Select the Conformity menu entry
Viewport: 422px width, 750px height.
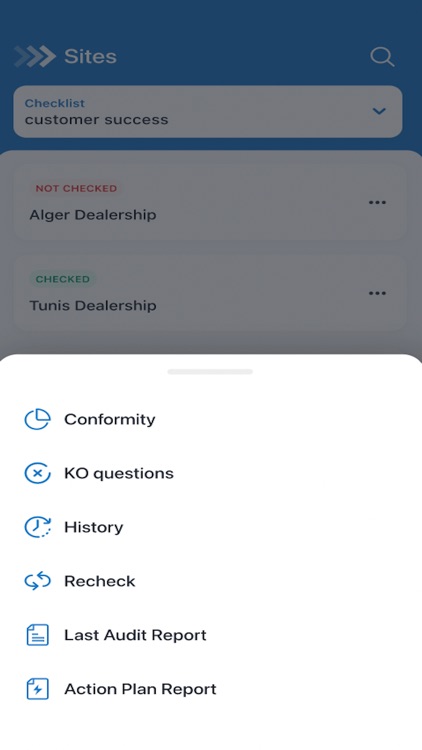(x=211, y=419)
